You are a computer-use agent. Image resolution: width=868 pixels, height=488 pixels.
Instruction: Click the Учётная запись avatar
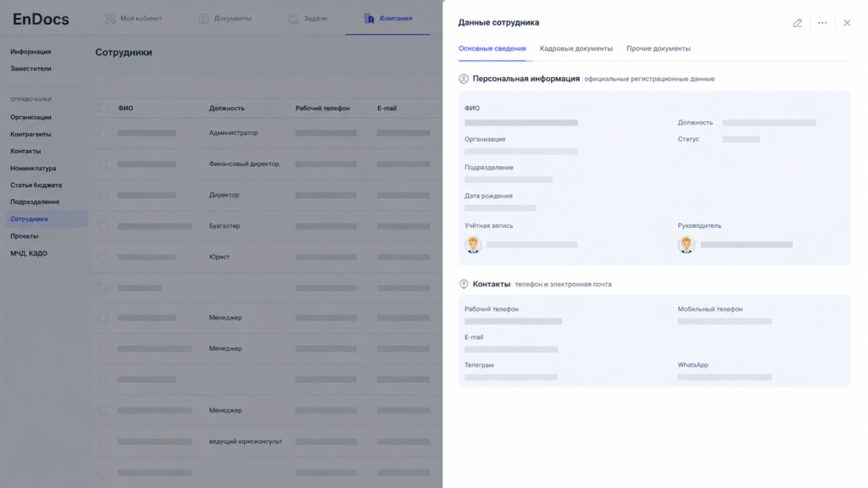click(x=473, y=245)
